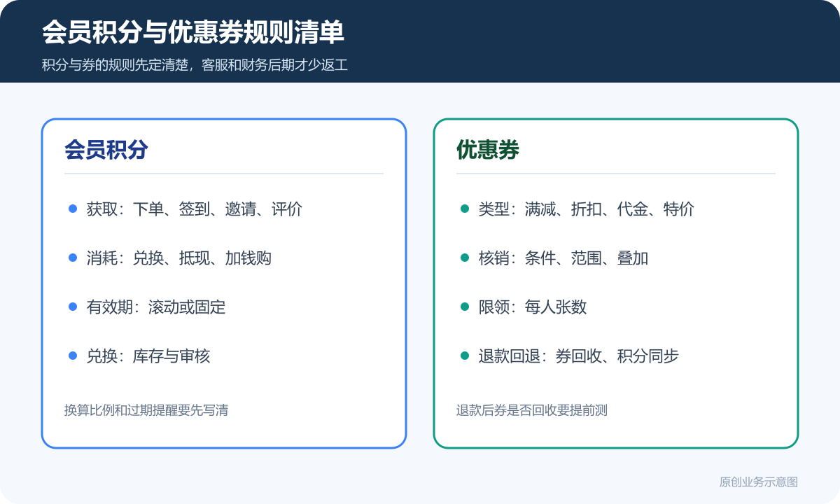
Task: Click the footer text 原创业务示意图
Action: (759, 482)
